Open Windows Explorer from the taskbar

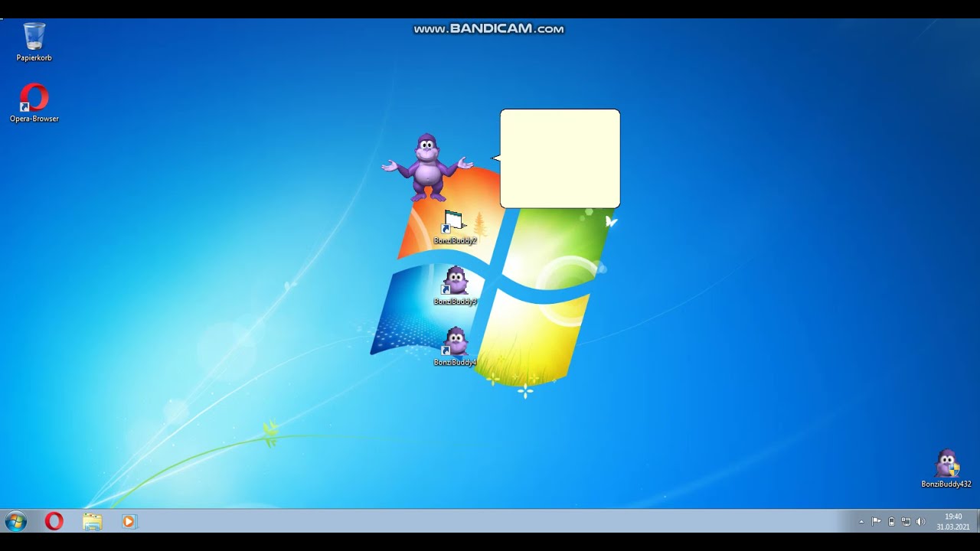[x=92, y=521]
